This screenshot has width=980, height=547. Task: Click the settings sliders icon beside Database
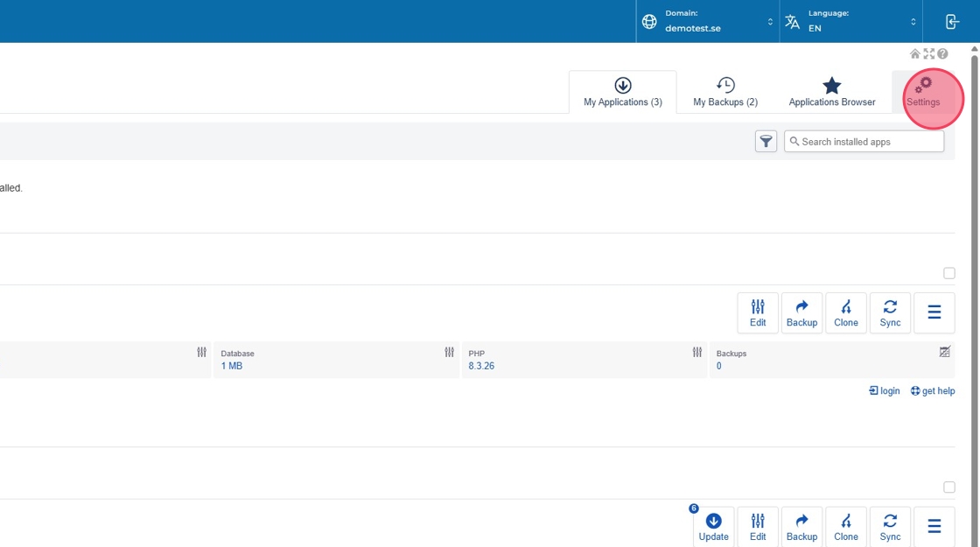point(449,352)
